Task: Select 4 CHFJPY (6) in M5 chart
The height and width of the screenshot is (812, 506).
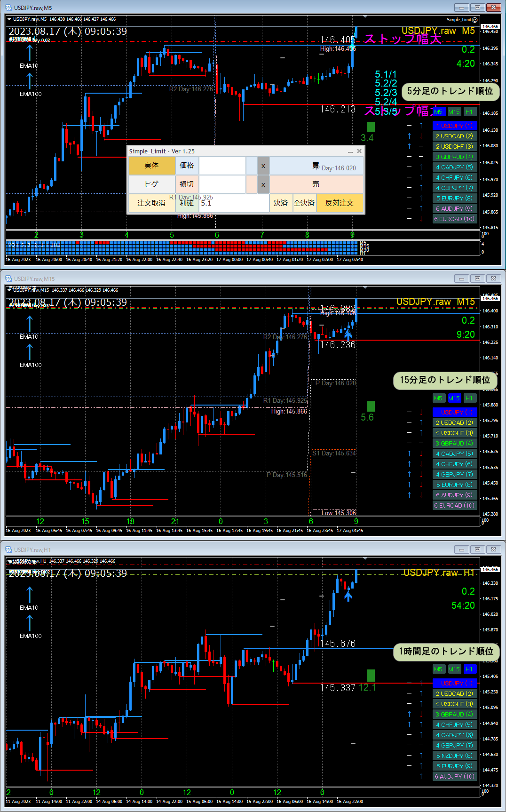Action: [455, 178]
